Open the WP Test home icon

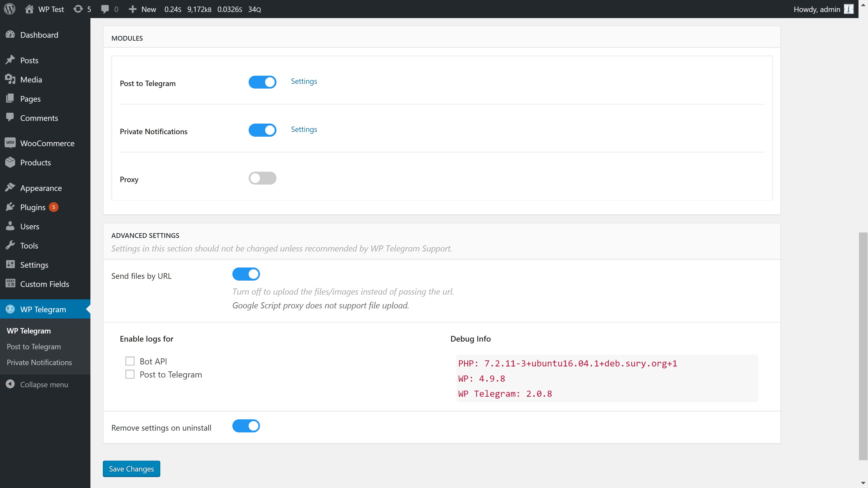coord(29,9)
